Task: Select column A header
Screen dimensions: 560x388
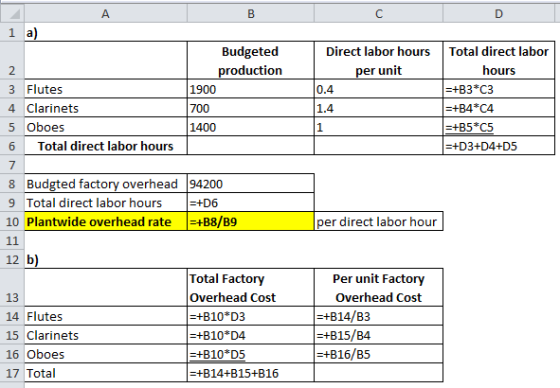Action: pos(106,14)
